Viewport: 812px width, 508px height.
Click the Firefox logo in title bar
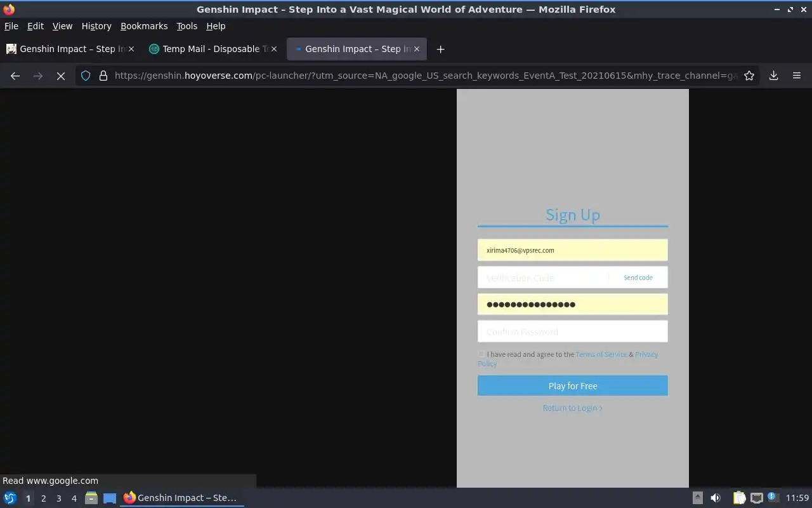pos(9,10)
